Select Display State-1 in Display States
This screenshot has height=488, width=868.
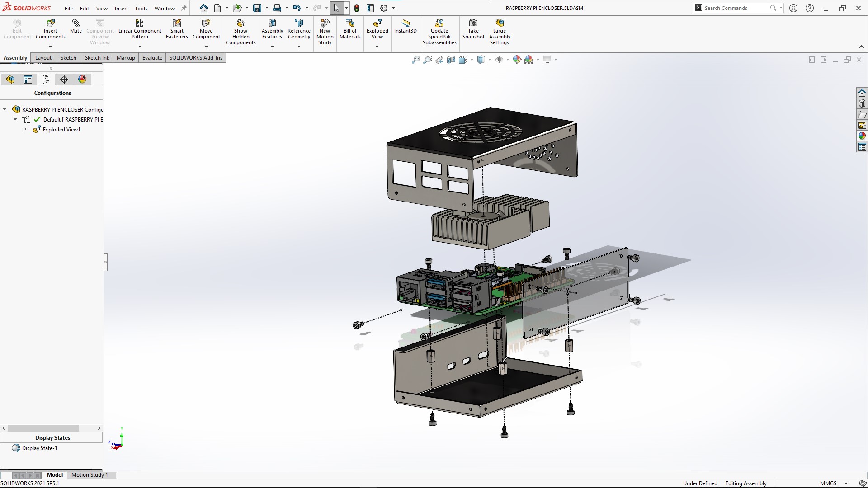point(39,448)
